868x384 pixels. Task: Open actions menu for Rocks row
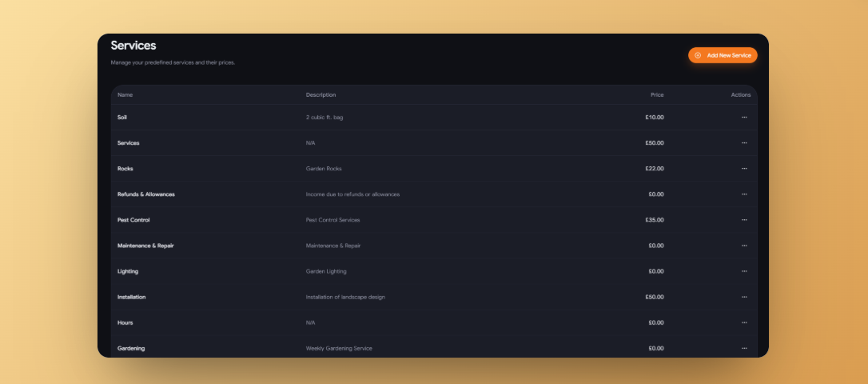tap(744, 169)
